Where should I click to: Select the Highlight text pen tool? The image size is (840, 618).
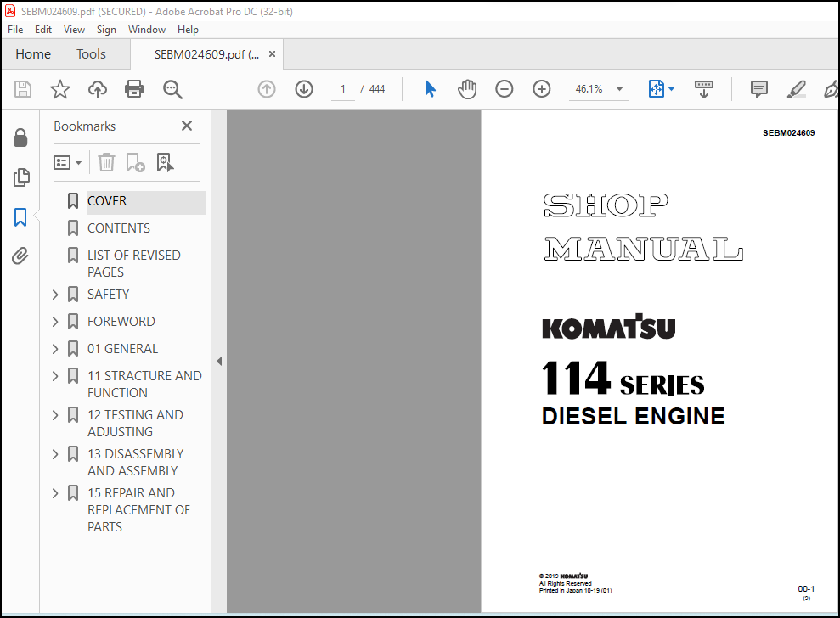pyautogui.click(x=797, y=89)
